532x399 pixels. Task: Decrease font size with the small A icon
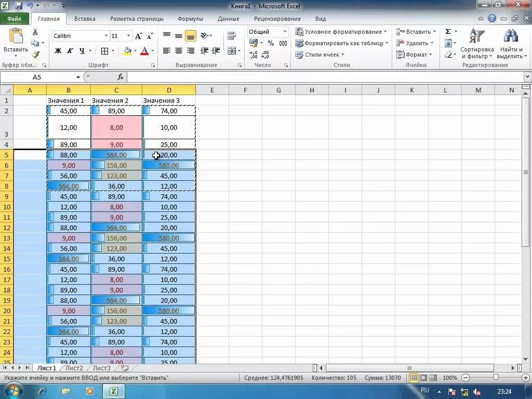click(x=150, y=36)
